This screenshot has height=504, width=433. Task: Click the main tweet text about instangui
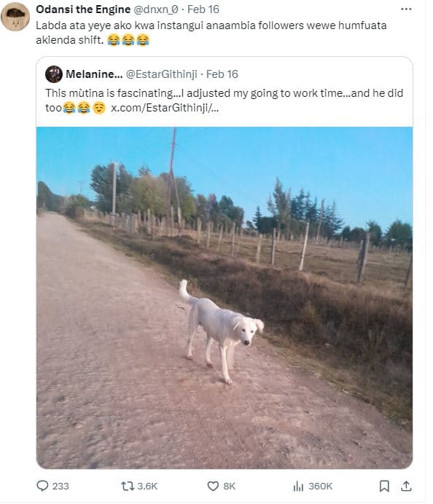211,33
